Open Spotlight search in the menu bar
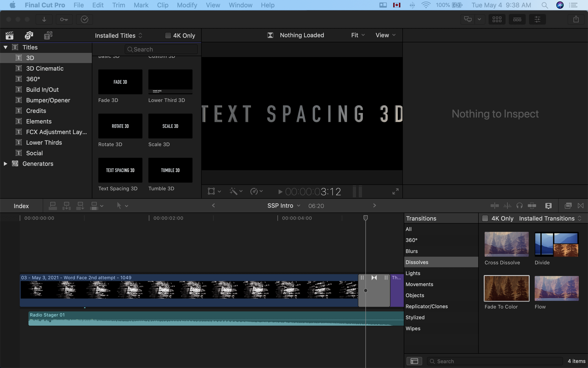588x368 pixels. point(545,5)
